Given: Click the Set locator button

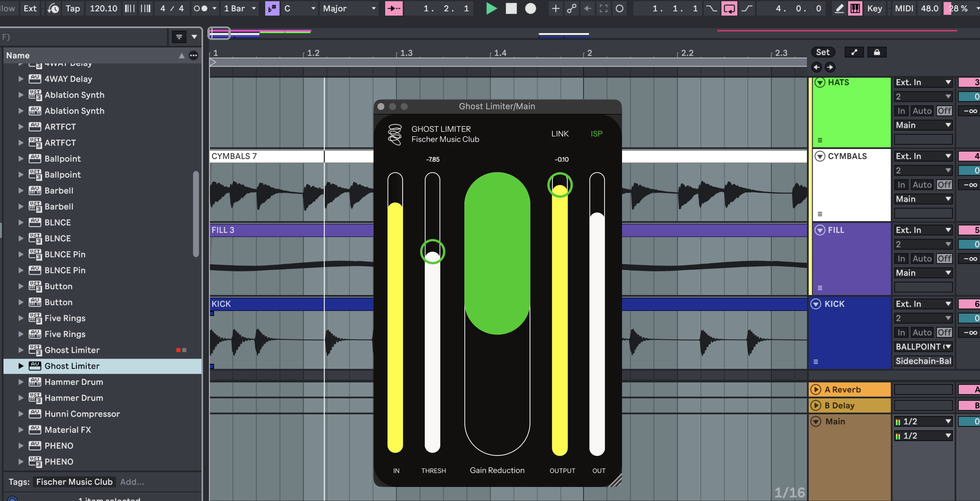Looking at the screenshot, I should coord(822,52).
